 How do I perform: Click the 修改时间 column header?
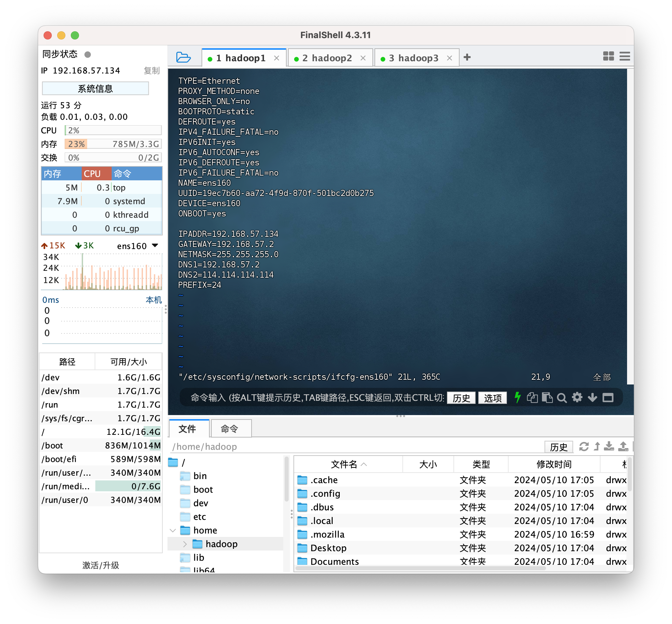554,464
